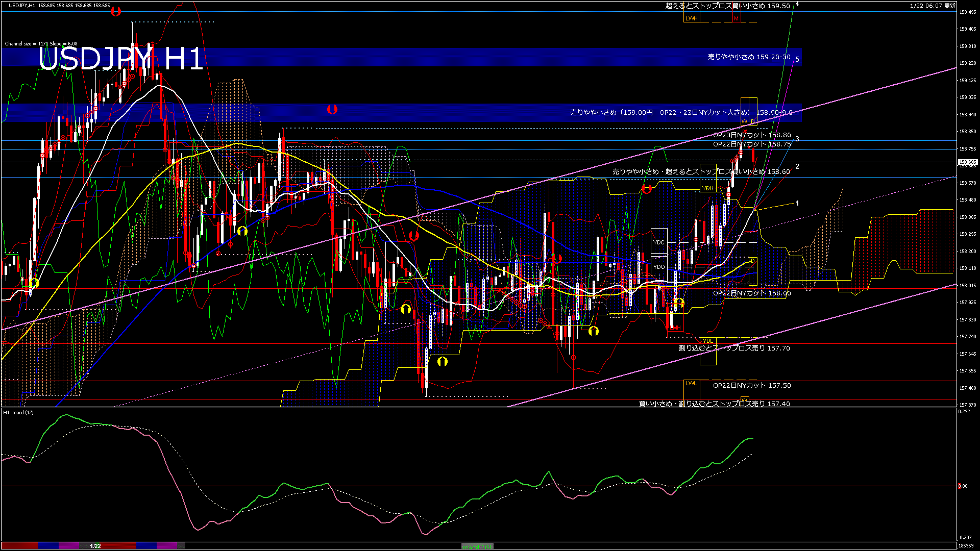Click the orange LWH last-week-high label box
Image resolution: width=980 pixels, height=551 pixels.
tap(692, 18)
